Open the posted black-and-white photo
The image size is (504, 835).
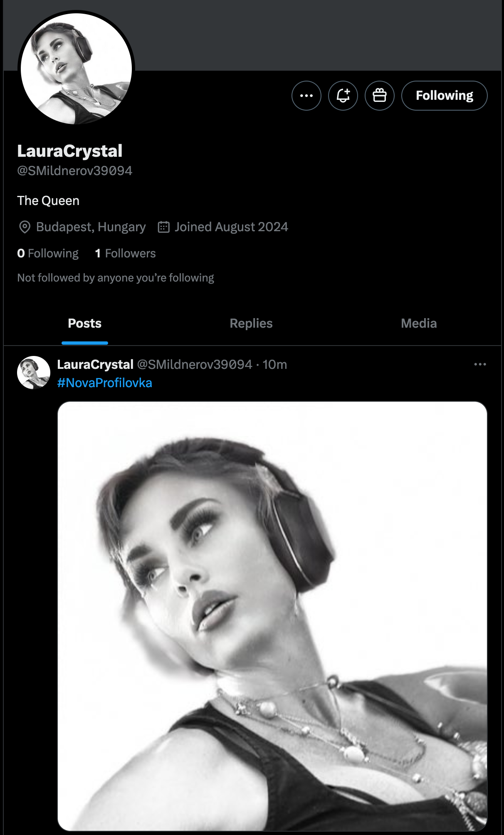tap(272, 616)
